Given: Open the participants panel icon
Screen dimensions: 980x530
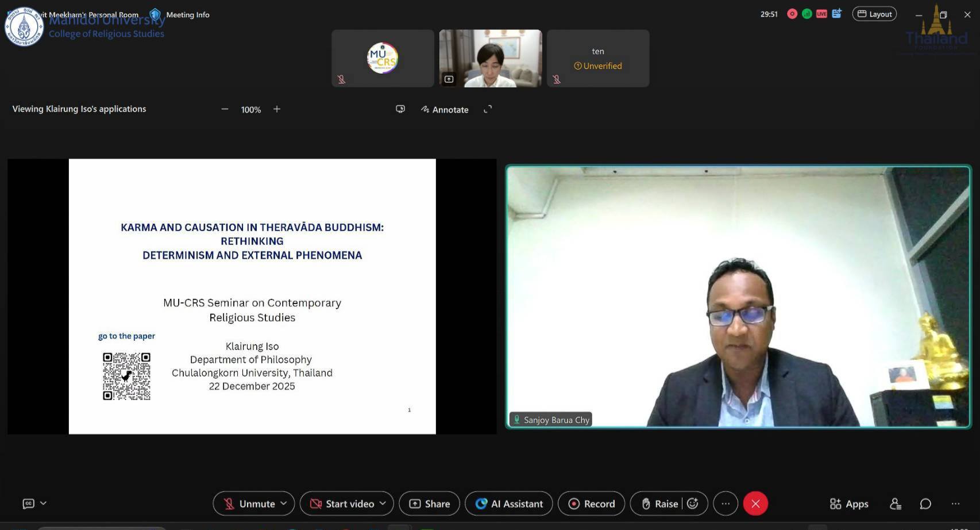Looking at the screenshot, I should [x=895, y=504].
